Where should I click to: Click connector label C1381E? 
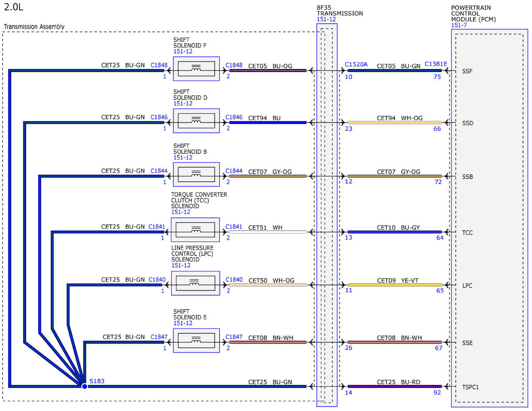point(436,64)
